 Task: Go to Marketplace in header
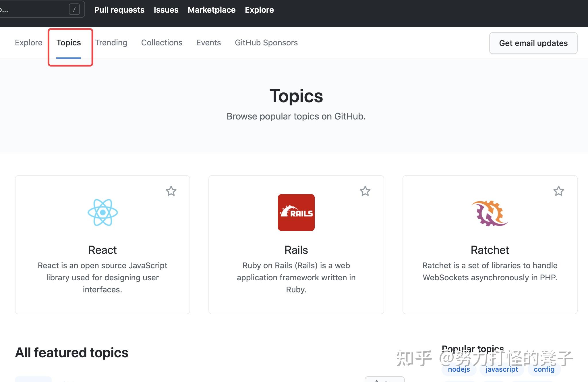(x=212, y=10)
